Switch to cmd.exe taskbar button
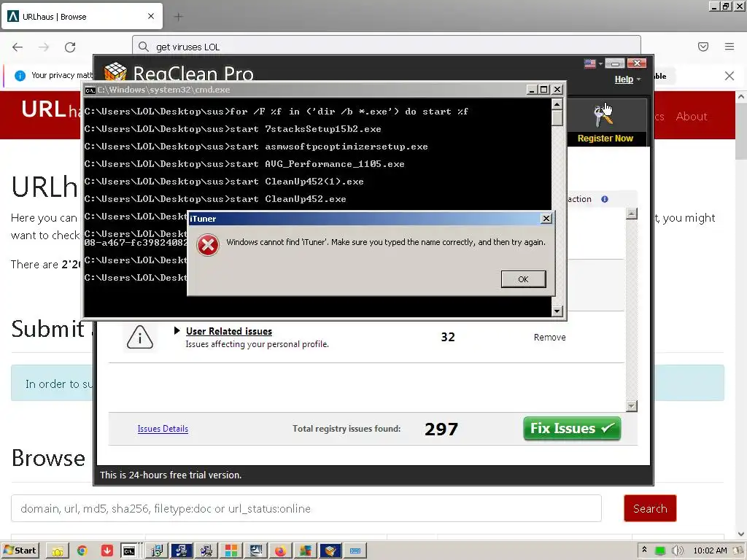The image size is (747, 560). click(x=129, y=551)
